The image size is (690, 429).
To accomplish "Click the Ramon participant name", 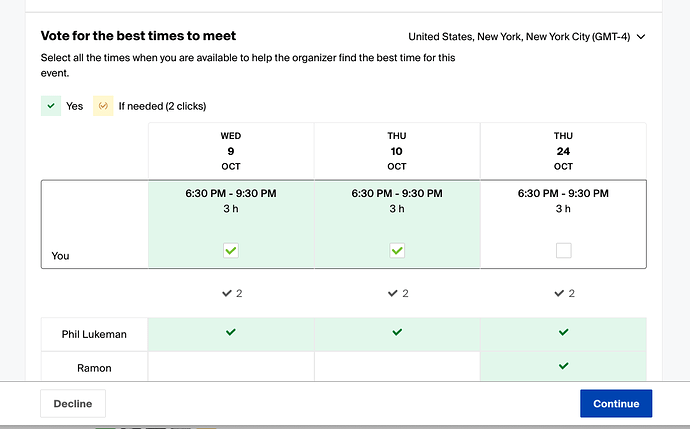I will [94, 368].
